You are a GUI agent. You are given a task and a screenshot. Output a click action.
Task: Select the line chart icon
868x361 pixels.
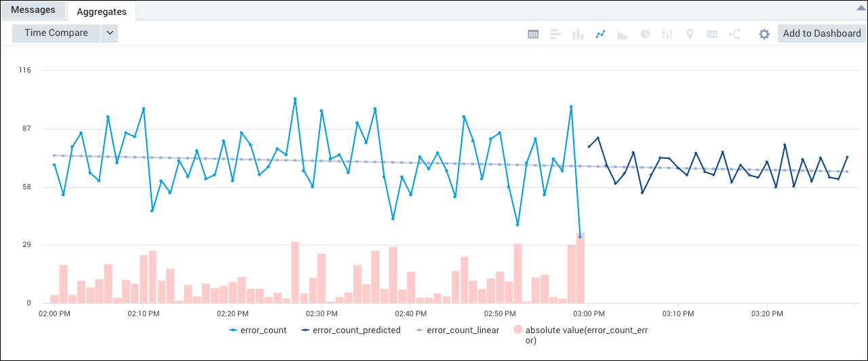click(600, 34)
